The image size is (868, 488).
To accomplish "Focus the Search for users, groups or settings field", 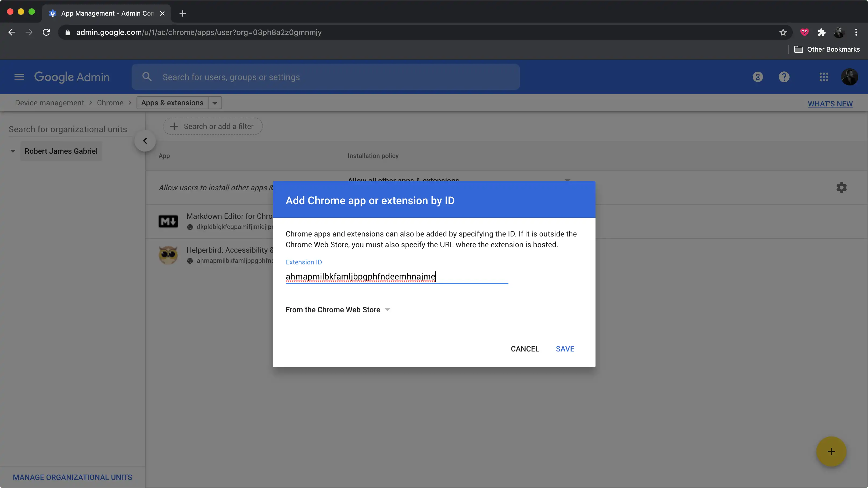I will click(325, 77).
